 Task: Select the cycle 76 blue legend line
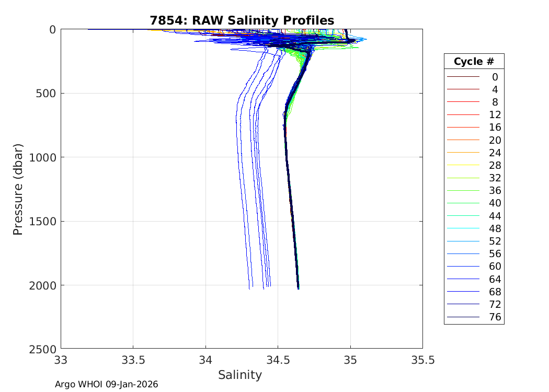[463, 317]
